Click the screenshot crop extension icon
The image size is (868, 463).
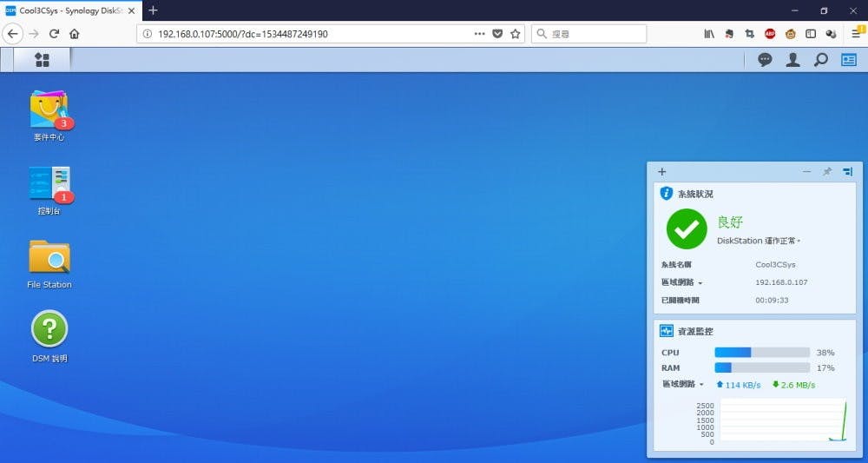click(x=750, y=34)
